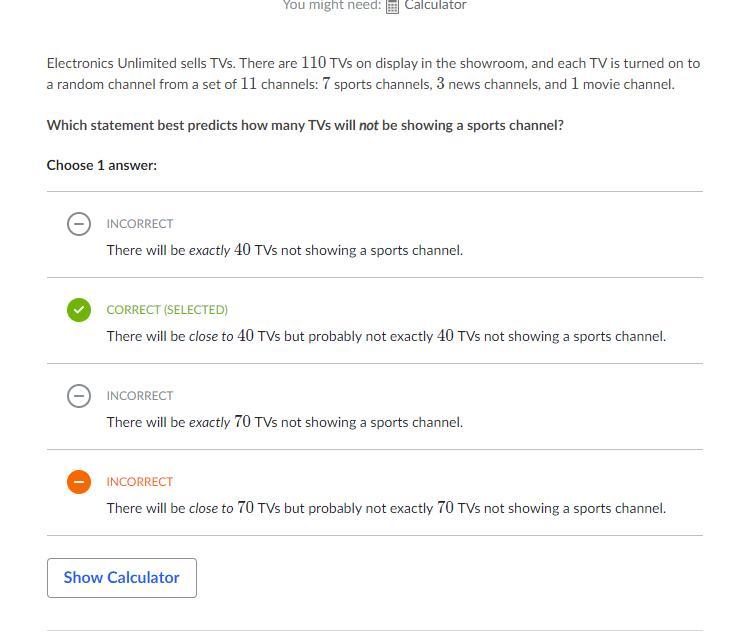Click the green checkmark correct-answer icon
Screen dimensions: 741x633
point(79,310)
